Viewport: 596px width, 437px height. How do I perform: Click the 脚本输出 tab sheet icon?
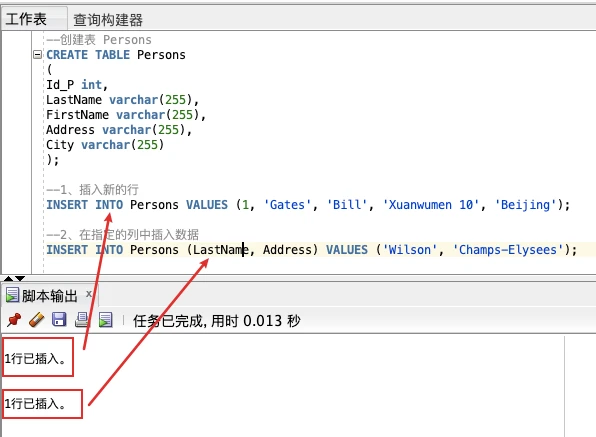[x=12, y=295]
